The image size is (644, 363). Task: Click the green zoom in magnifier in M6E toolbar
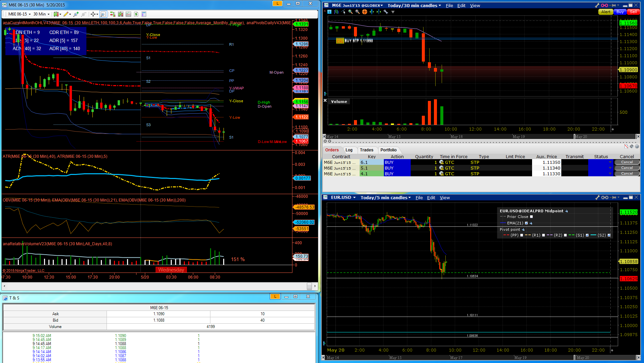[x=351, y=12]
